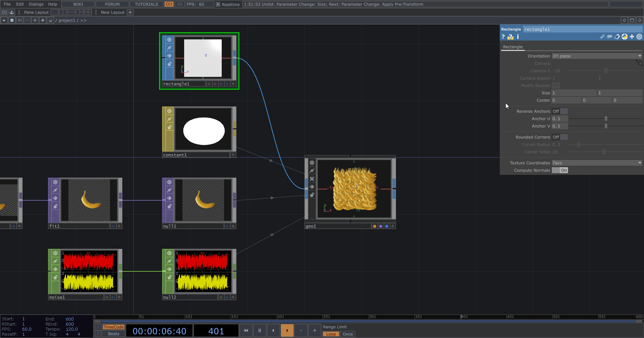Click the bookmark star icon in path bar

[43, 20]
